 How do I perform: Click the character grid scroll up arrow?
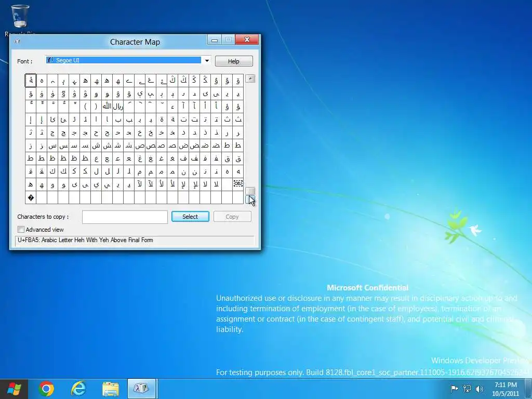(x=250, y=79)
